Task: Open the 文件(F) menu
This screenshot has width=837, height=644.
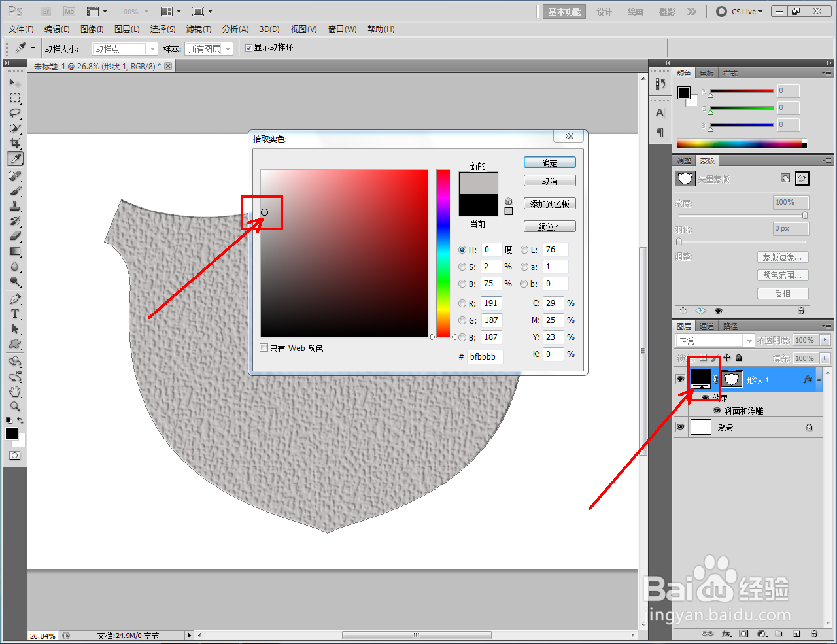Action: pos(21,29)
